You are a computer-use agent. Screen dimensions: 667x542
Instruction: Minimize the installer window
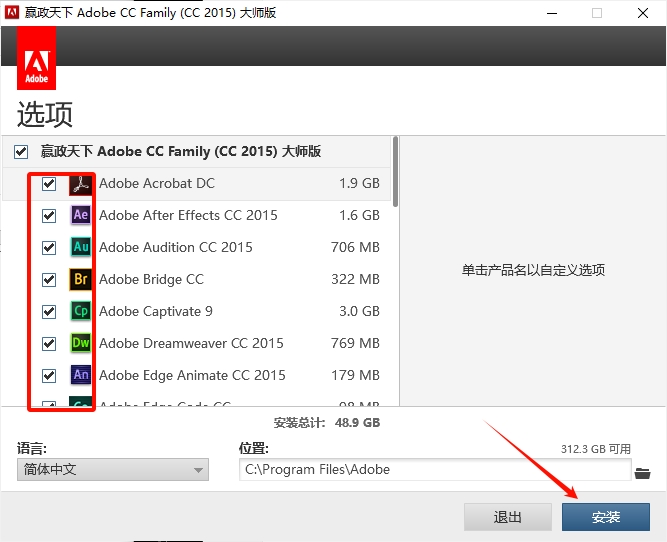(552, 13)
